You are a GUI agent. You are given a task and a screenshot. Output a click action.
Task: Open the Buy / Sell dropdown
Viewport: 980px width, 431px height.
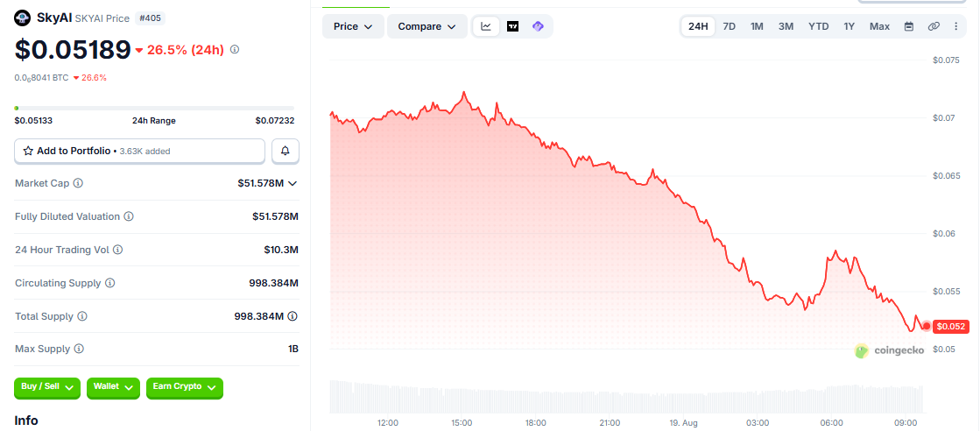click(x=47, y=387)
